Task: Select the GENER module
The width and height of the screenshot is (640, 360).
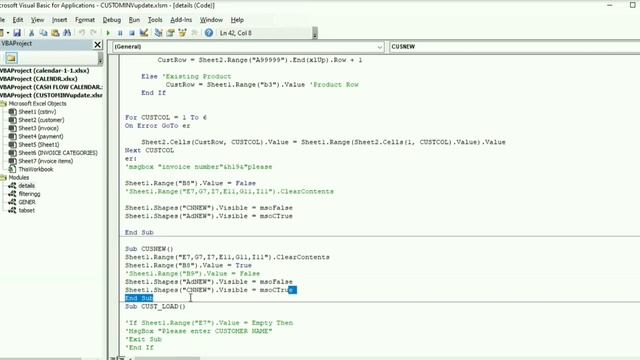Action: [27, 202]
